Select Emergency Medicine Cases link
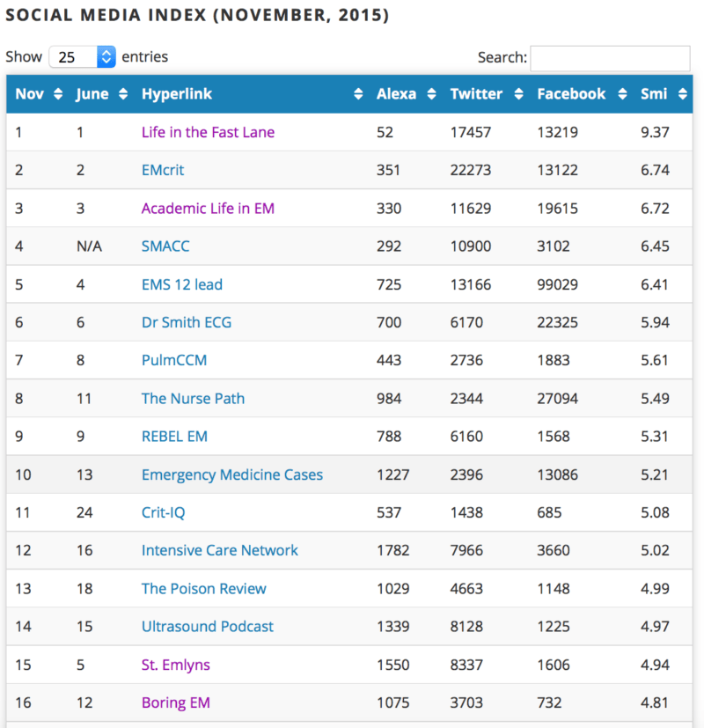704x728 pixels. click(232, 474)
